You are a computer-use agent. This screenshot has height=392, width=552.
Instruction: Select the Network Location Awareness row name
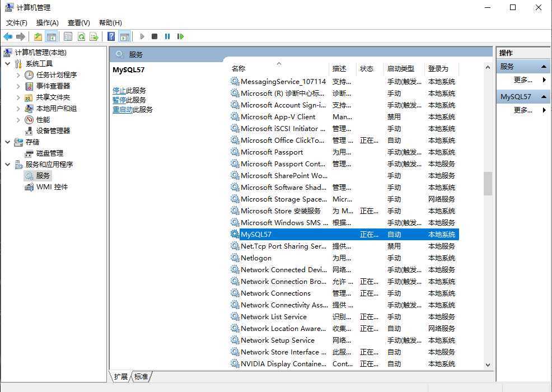(283, 329)
